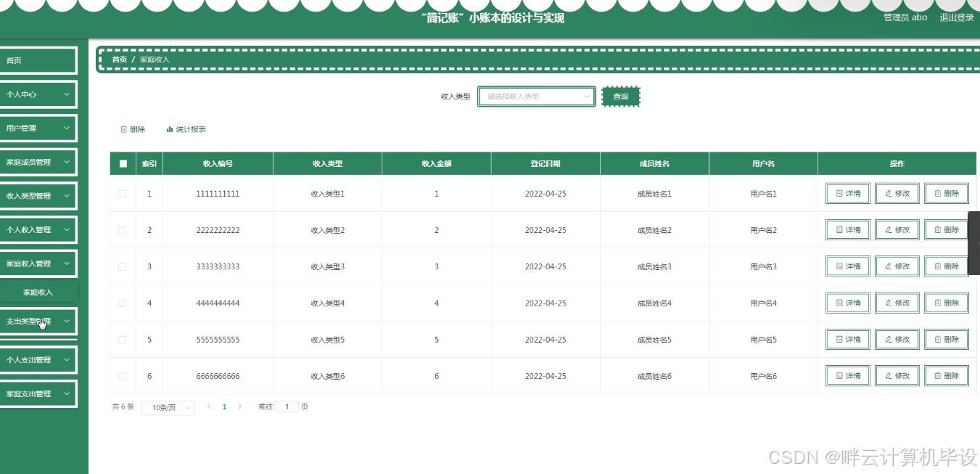Viewport: 980px width, 474px height.
Task: Expand 收入类型管理 sidebar menu
Action: (x=38, y=196)
